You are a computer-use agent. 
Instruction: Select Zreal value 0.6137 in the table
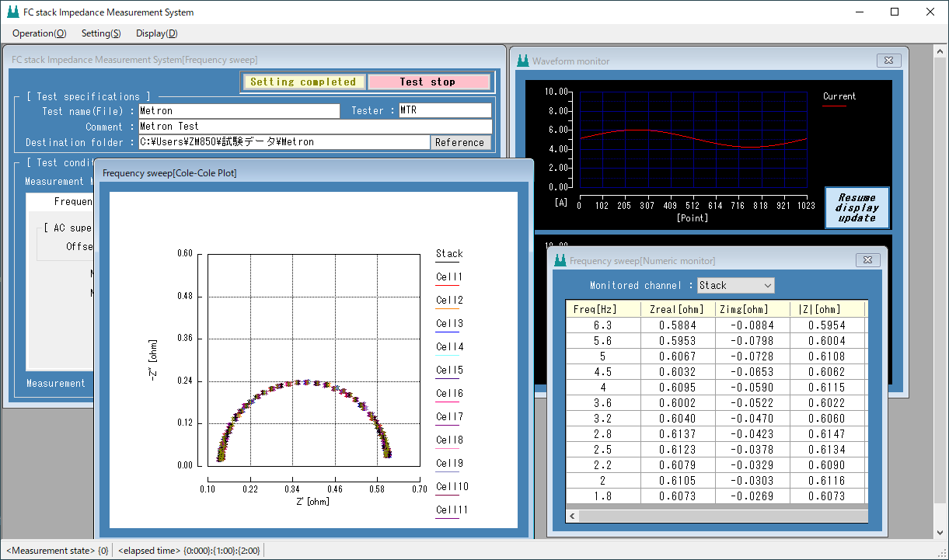click(x=678, y=434)
